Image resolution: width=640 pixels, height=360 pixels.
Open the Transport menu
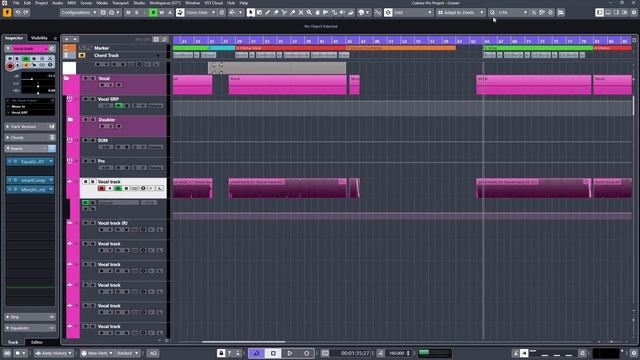tap(120, 3)
